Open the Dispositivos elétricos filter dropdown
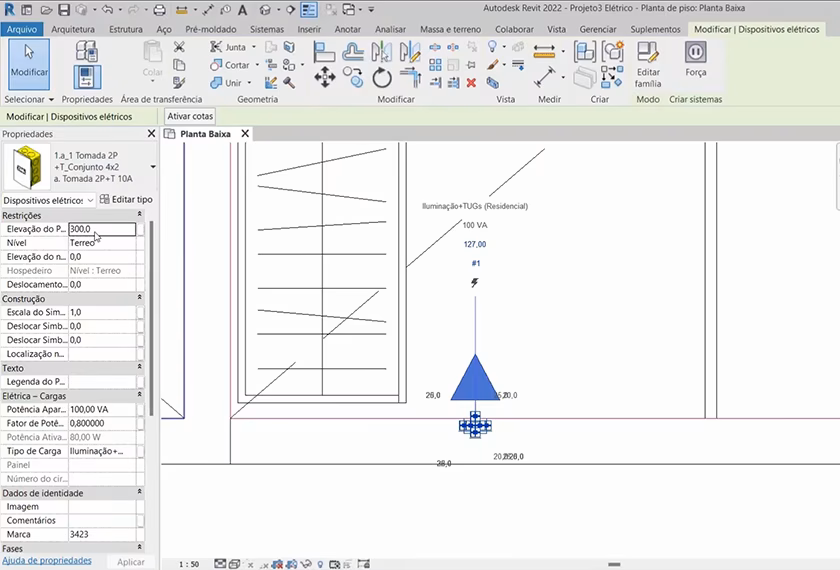The height and width of the screenshot is (570, 840). (x=90, y=200)
